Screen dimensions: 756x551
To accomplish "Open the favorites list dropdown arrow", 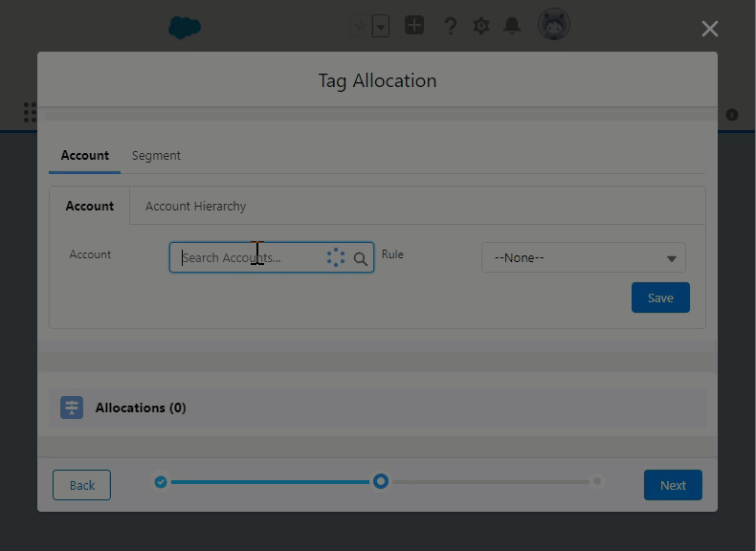I will pyautogui.click(x=381, y=26).
